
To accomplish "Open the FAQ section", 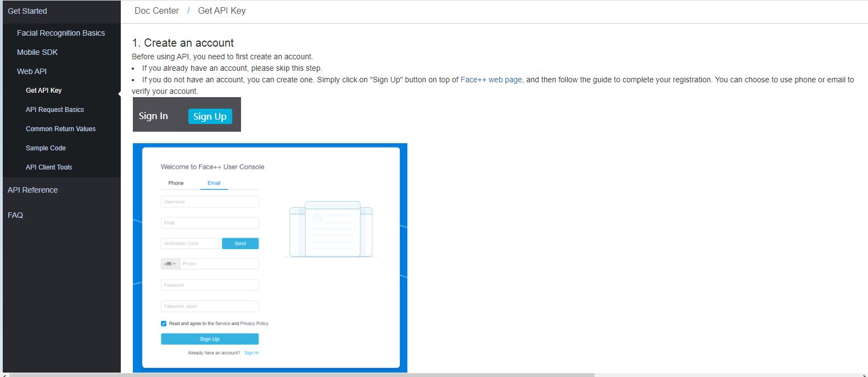I will click(15, 215).
